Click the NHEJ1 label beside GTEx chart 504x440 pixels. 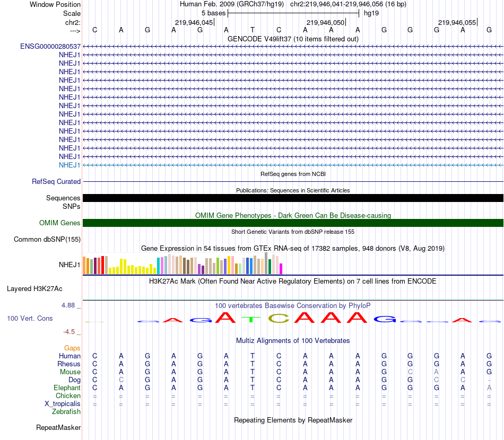(69, 265)
